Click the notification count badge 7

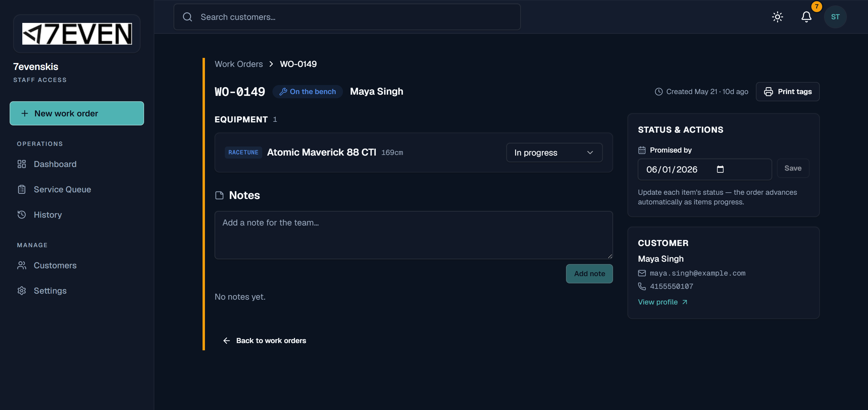[816, 6]
